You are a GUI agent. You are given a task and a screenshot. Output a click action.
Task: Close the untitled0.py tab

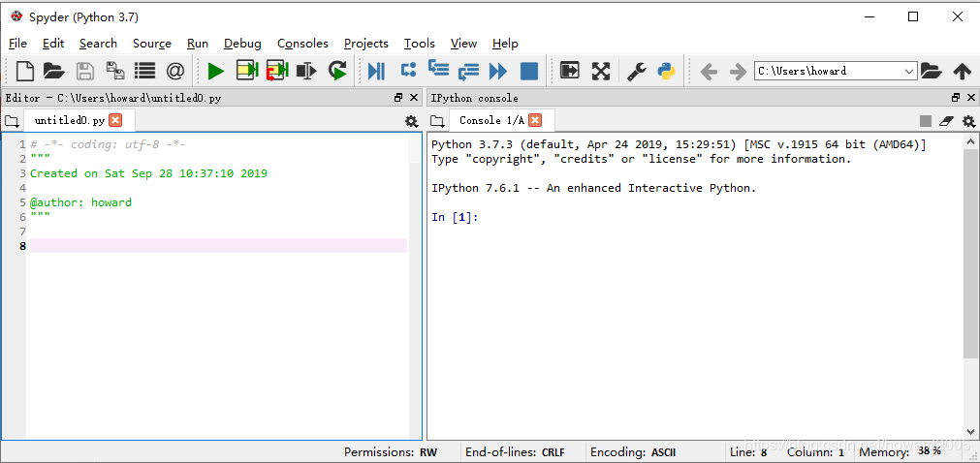pos(115,120)
